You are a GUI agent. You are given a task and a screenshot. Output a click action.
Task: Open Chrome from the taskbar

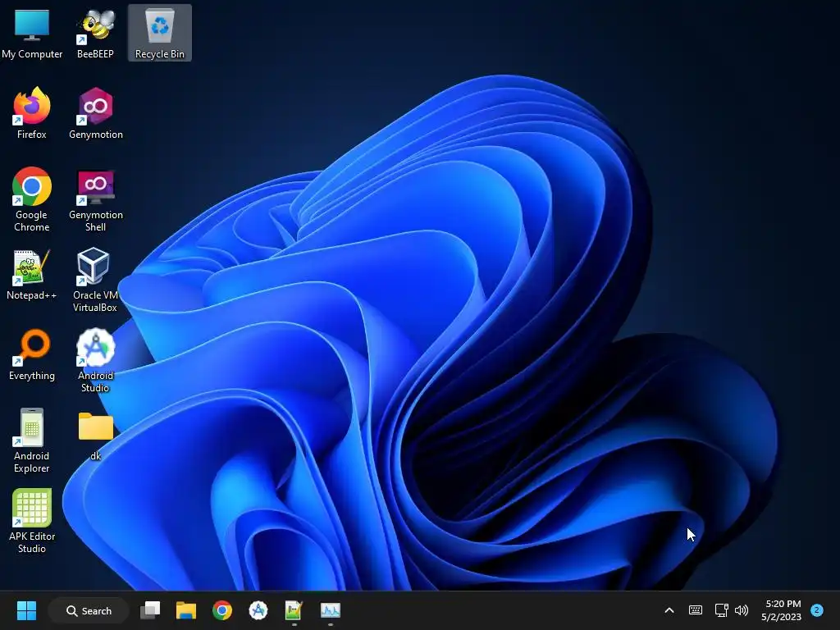tap(222, 610)
